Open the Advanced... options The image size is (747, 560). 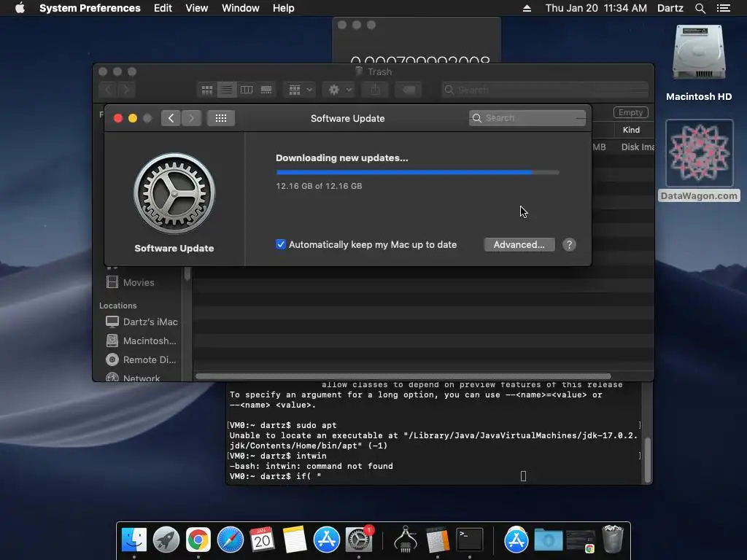pyautogui.click(x=519, y=244)
